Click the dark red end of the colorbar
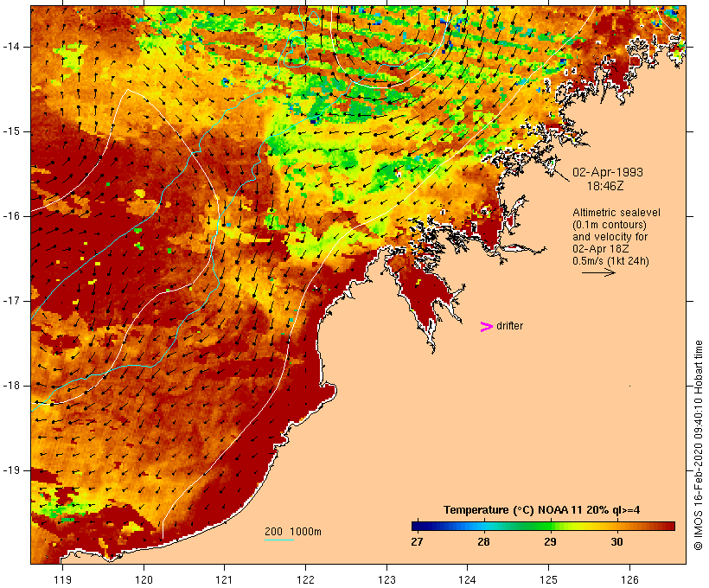The width and height of the screenshot is (709, 588). tap(669, 526)
